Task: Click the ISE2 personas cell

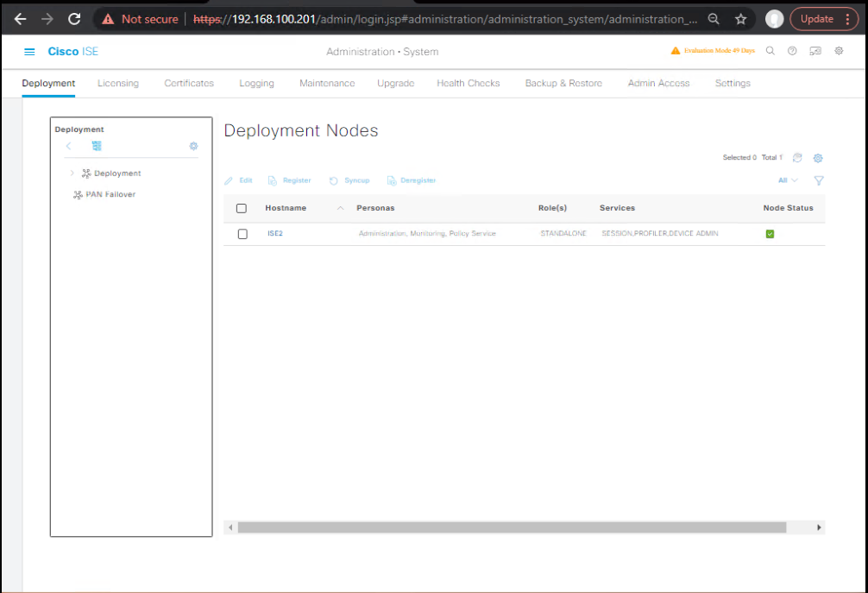Action: (x=427, y=234)
